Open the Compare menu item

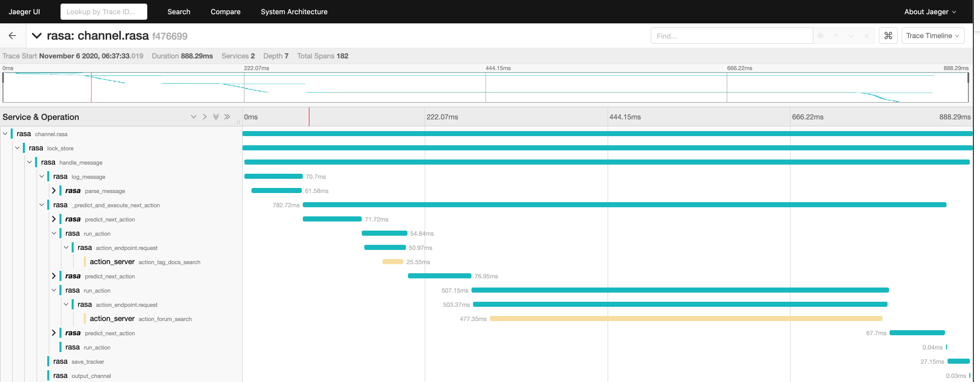point(226,12)
